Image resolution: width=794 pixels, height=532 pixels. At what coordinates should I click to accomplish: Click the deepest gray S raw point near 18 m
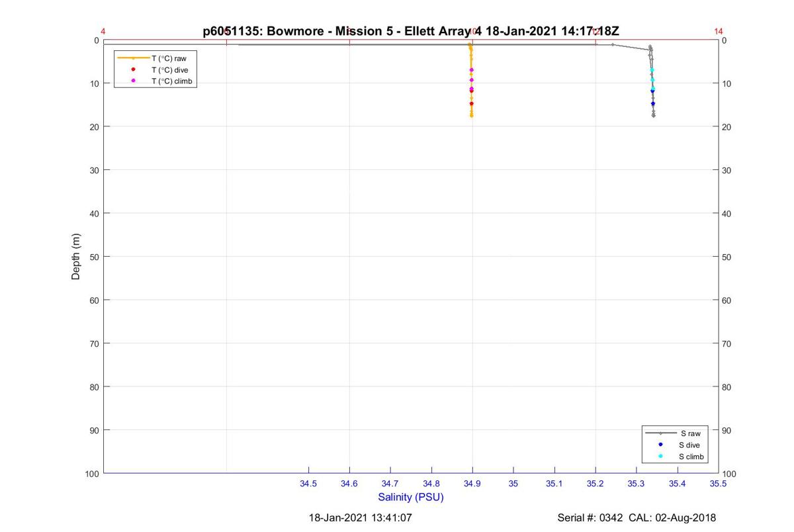[654, 116]
